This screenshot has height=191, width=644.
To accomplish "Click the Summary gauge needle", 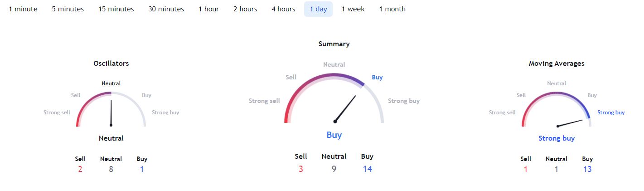I will [345, 108].
